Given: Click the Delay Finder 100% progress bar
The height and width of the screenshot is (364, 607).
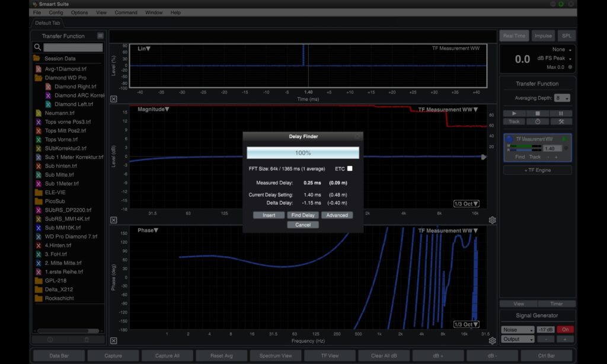Looking at the screenshot, I should [x=303, y=153].
